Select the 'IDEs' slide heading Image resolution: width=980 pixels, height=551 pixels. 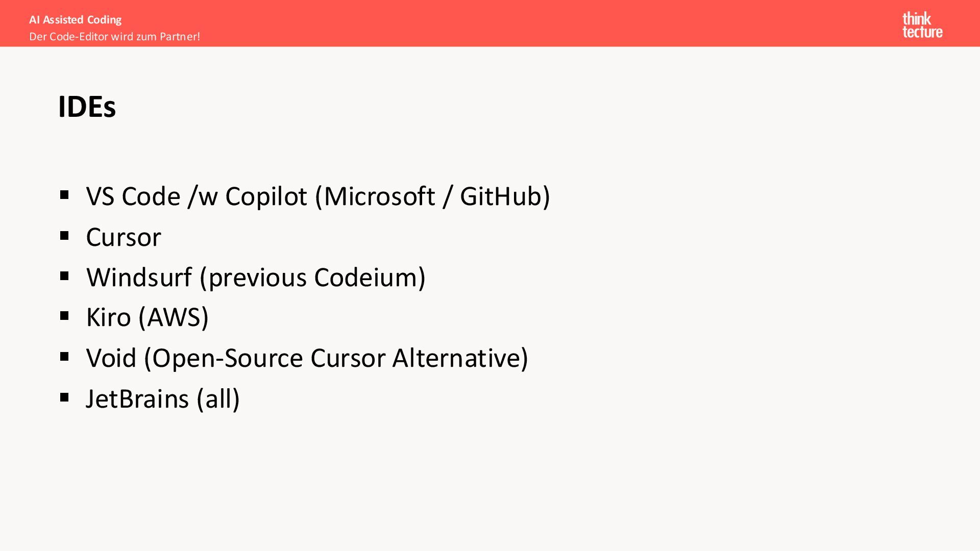87,107
